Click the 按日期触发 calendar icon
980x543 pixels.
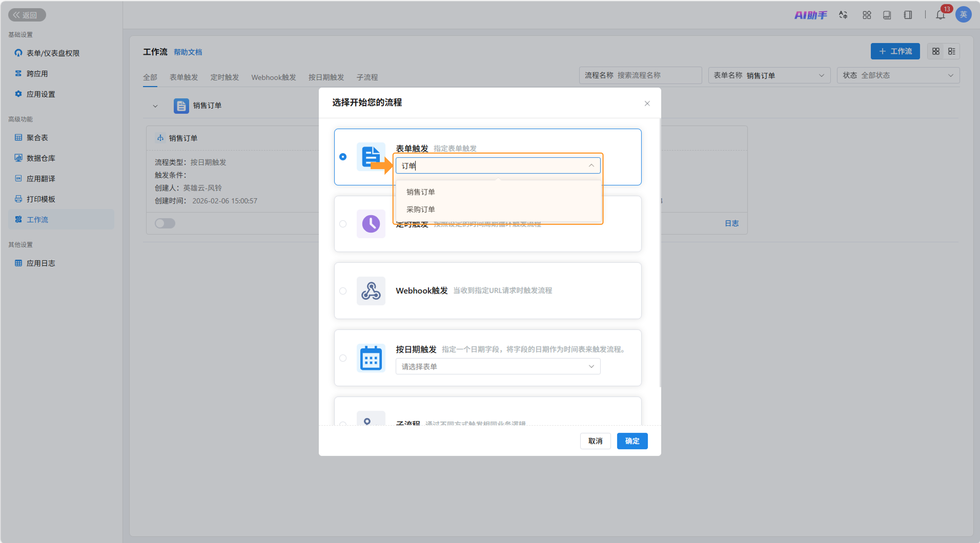[371, 358]
